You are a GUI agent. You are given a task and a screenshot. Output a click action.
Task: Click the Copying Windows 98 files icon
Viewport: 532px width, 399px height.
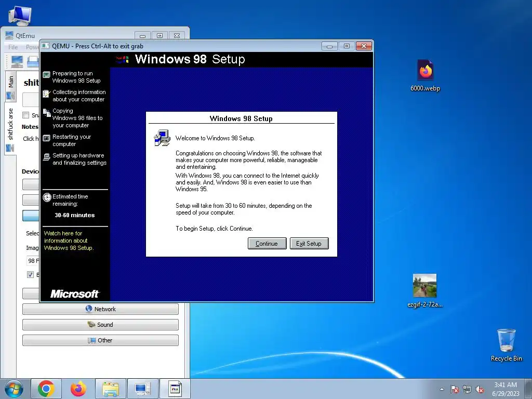point(47,112)
